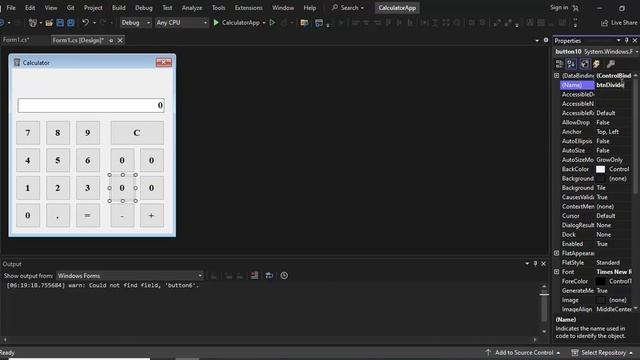640x360 pixels.
Task: Pin the Output panel
Action: [x=536, y=264]
